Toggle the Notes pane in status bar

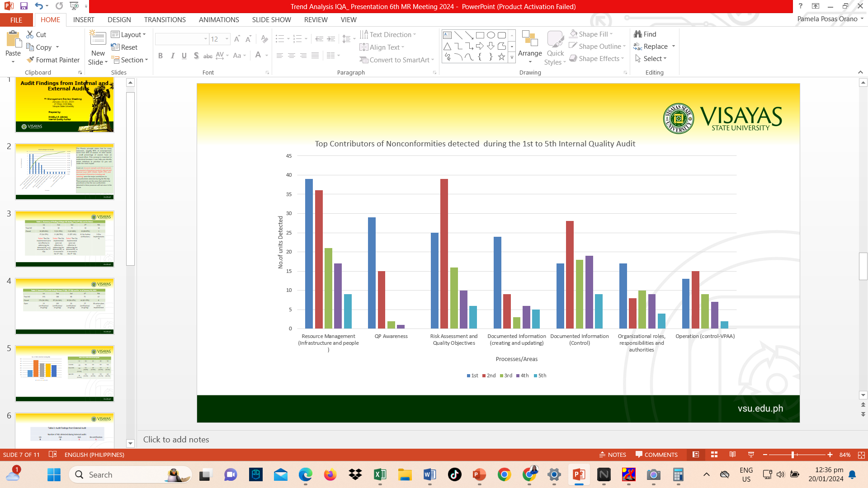613,455
